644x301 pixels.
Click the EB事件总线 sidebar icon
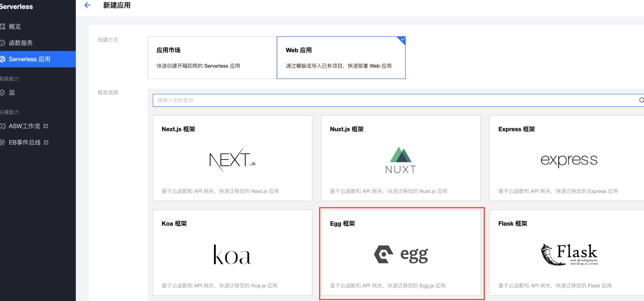(3, 142)
